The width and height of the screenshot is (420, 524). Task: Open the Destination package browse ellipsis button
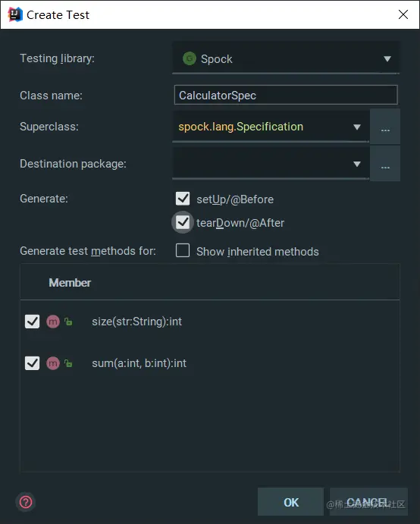[x=385, y=164]
